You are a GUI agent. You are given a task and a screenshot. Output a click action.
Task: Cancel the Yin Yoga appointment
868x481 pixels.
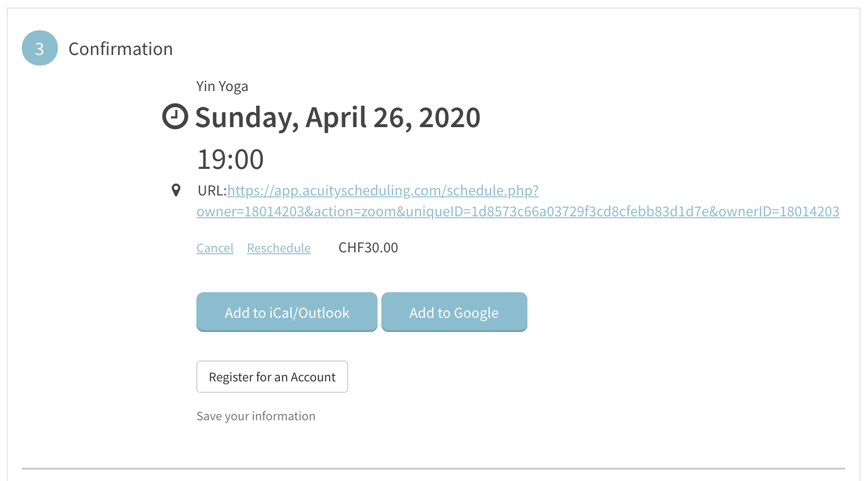pyautogui.click(x=215, y=248)
